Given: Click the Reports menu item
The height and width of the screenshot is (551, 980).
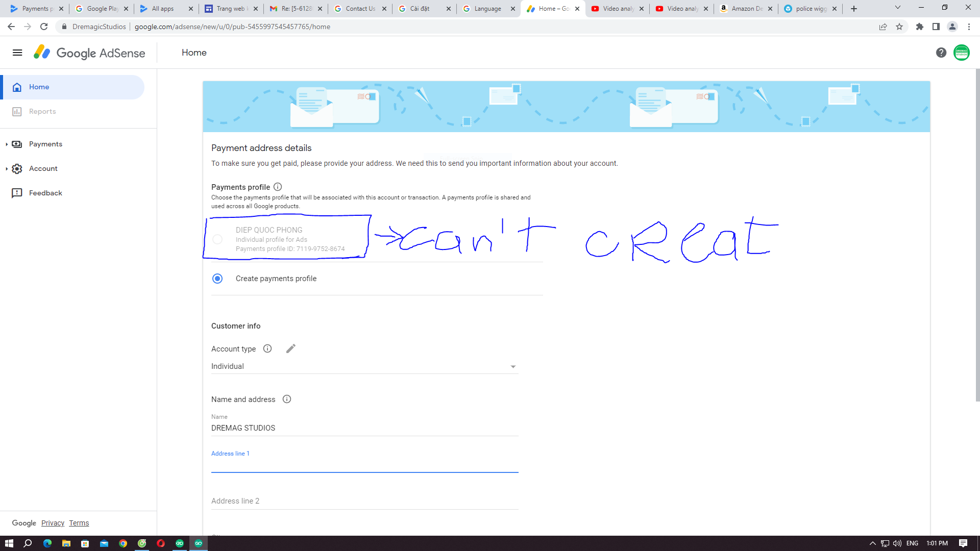Looking at the screenshot, I should 42,111.
